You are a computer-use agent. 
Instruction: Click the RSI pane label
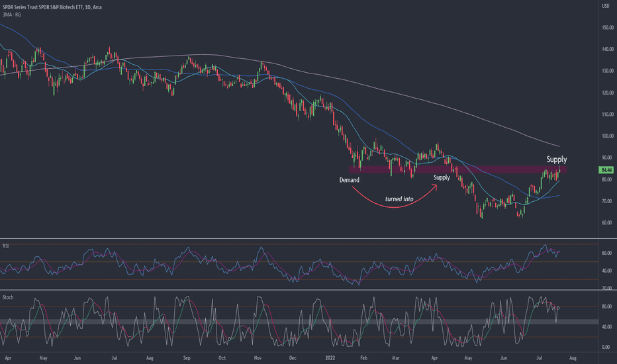(5, 246)
